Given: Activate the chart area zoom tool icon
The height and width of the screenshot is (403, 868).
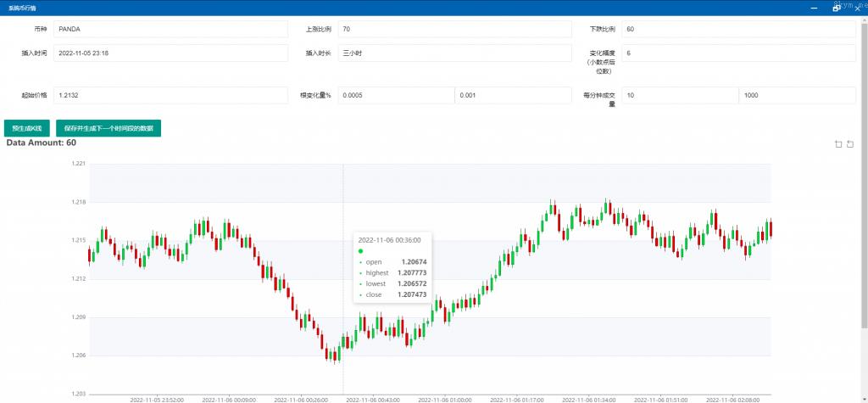Looking at the screenshot, I should pyautogui.click(x=838, y=144).
